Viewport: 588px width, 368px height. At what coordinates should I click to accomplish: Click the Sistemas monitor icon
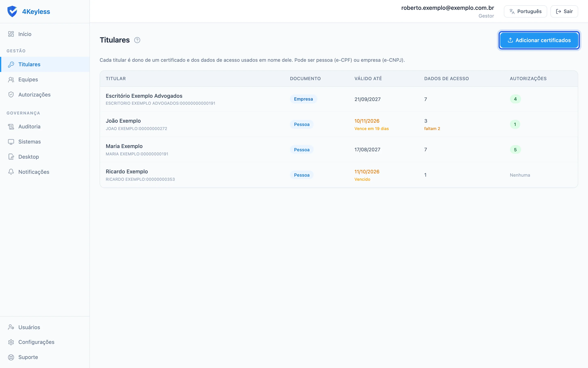pos(11,142)
